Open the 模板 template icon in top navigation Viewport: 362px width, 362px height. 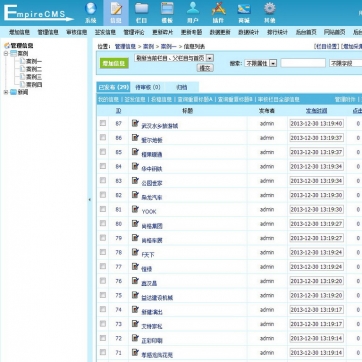(x=167, y=9)
